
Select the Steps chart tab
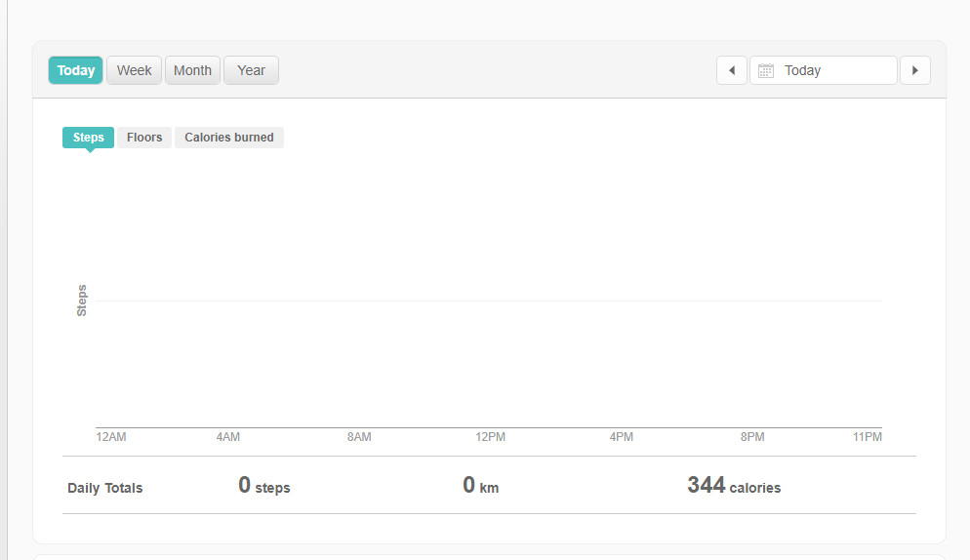(88, 138)
